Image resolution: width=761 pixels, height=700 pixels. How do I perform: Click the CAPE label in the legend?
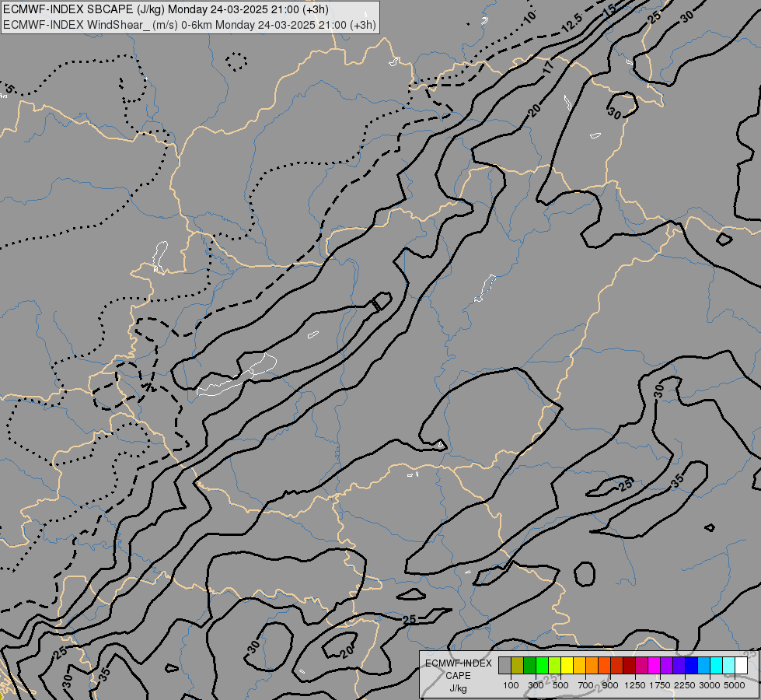[x=458, y=676]
